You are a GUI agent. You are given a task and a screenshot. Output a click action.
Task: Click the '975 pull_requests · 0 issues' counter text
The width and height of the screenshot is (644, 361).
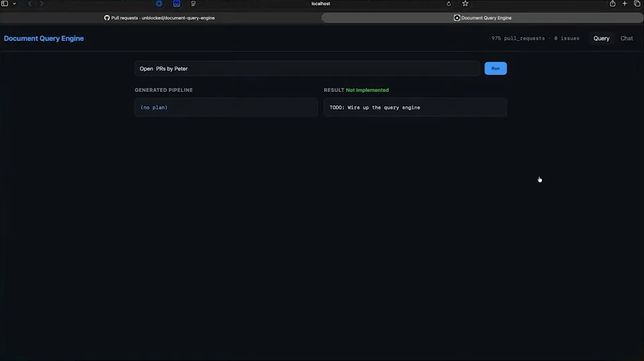pos(535,38)
